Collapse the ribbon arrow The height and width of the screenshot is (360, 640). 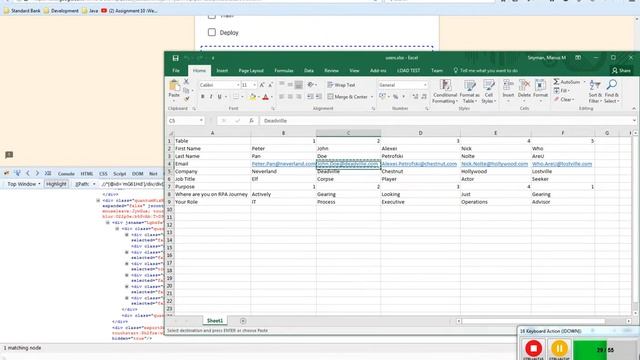tap(633, 109)
